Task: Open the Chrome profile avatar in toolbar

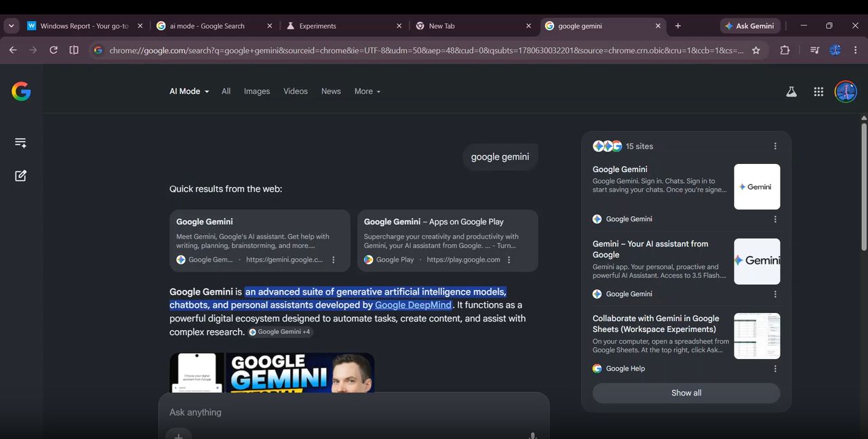Action: point(835,50)
